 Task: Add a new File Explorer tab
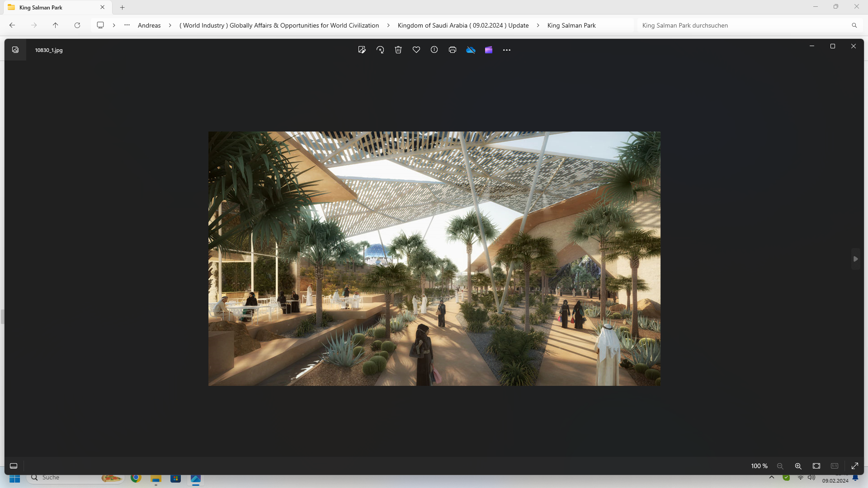[123, 7]
